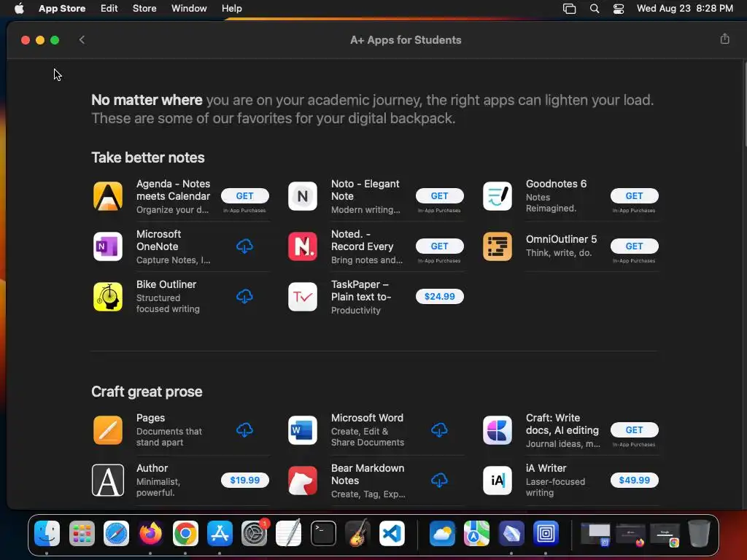This screenshot has width=747, height=560.
Task: Open the Author app icon
Action: click(108, 481)
